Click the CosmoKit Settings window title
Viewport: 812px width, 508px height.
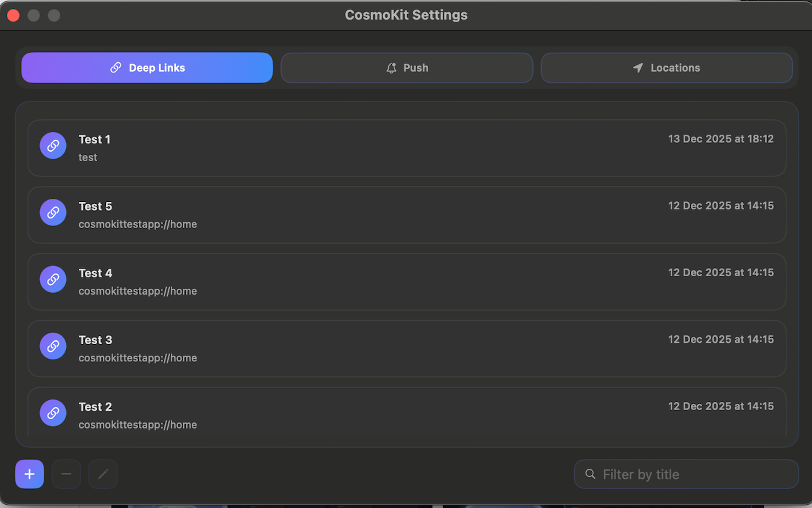[x=406, y=15]
